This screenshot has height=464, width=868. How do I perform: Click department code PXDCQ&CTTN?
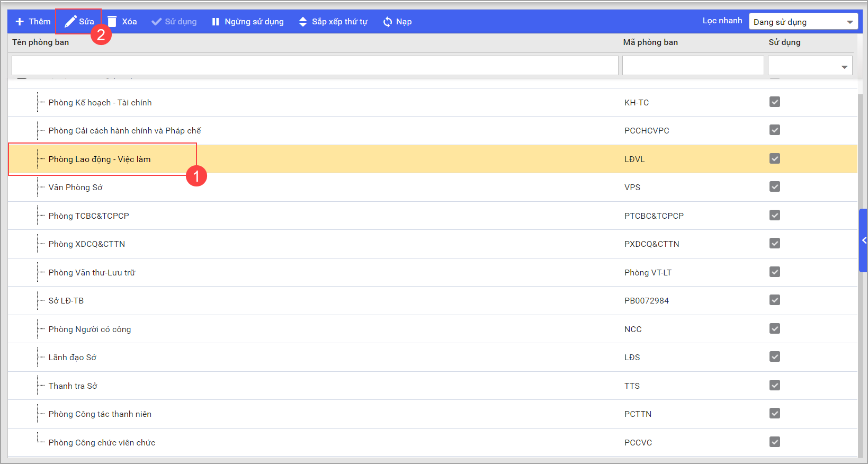(x=652, y=244)
